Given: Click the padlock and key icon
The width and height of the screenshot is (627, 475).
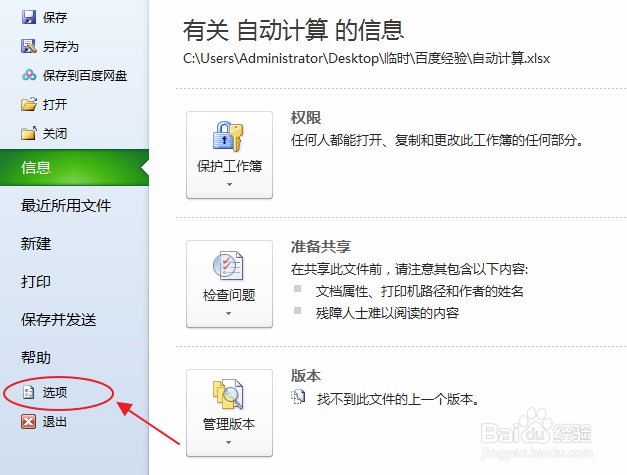Looking at the screenshot, I should point(228,136).
